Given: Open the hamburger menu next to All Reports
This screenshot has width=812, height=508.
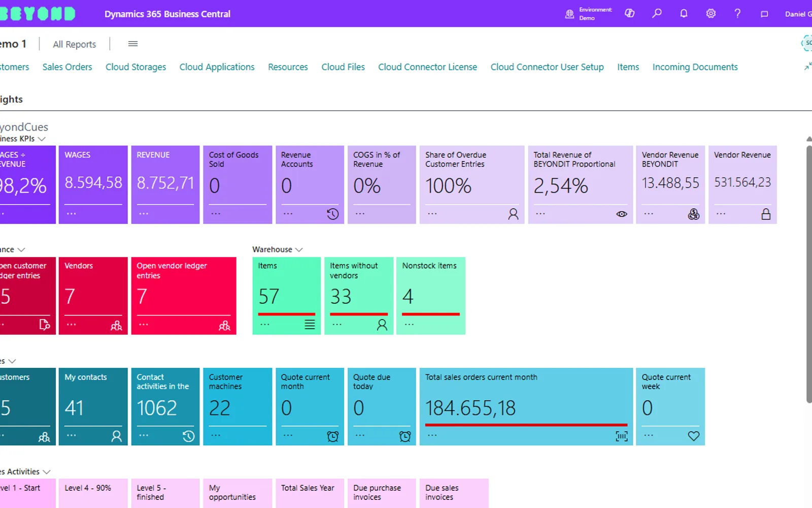Looking at the screenshot, I should (133, 44).
